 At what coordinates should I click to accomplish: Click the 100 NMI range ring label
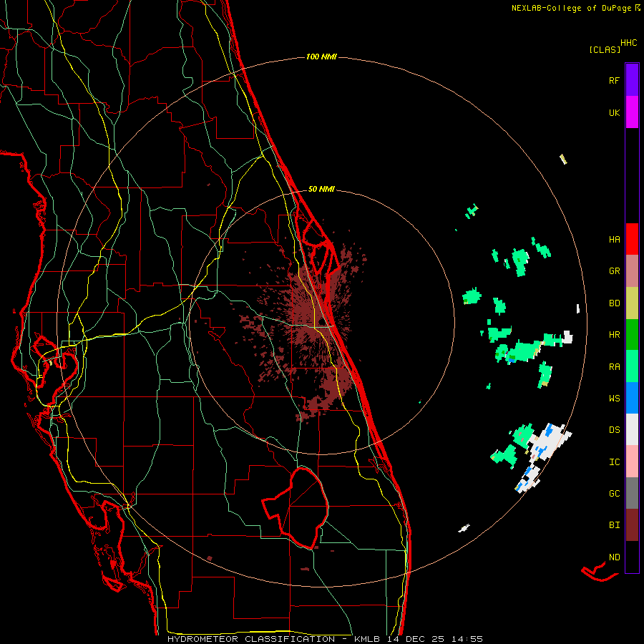pyautogui.click(x=321, y=57)
